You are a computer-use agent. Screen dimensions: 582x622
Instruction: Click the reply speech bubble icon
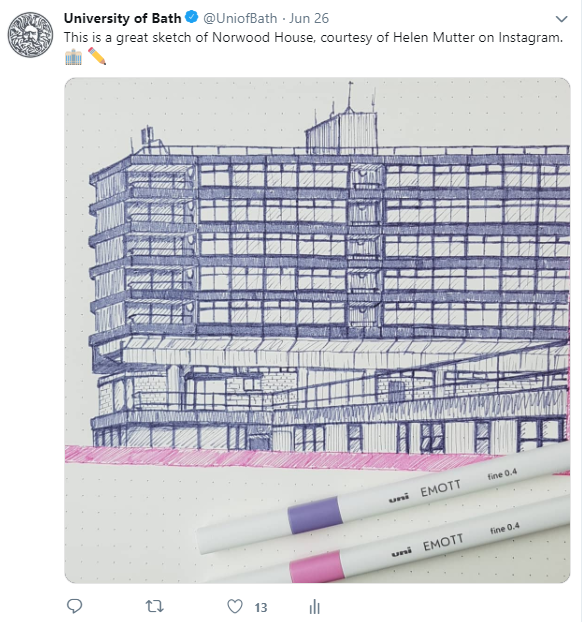[x=74, y=606]
